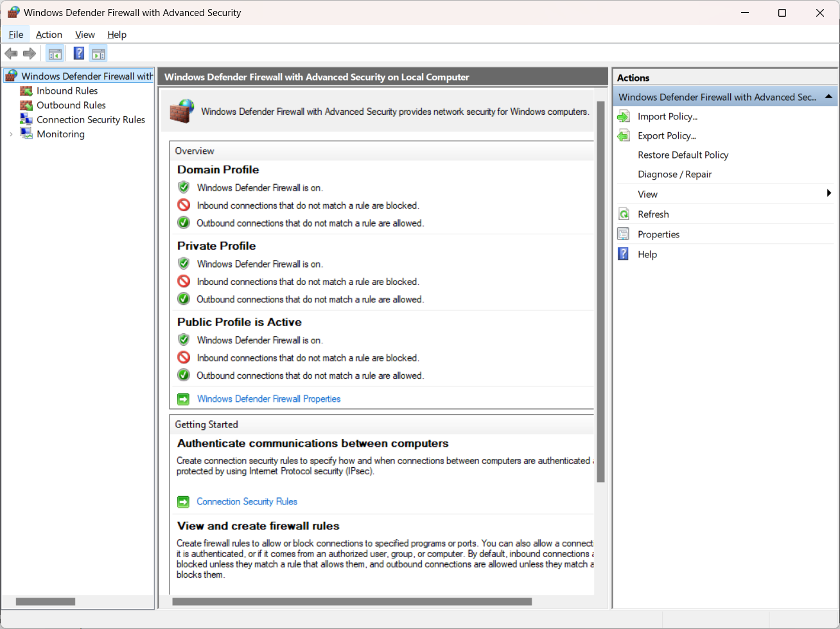Click the Connection Security Rules icon in the tree
Viewport: 840px width, 629px height.
tap(26, 119)
